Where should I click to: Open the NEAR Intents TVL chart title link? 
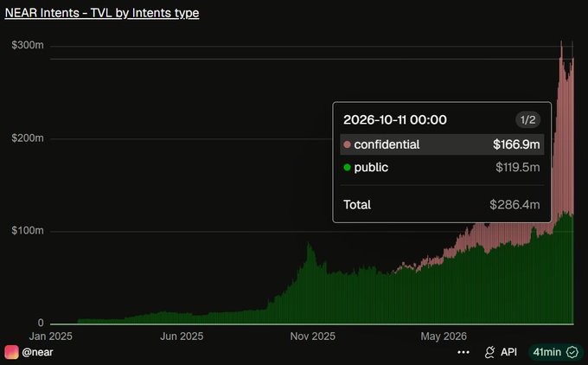click(102, 13)
